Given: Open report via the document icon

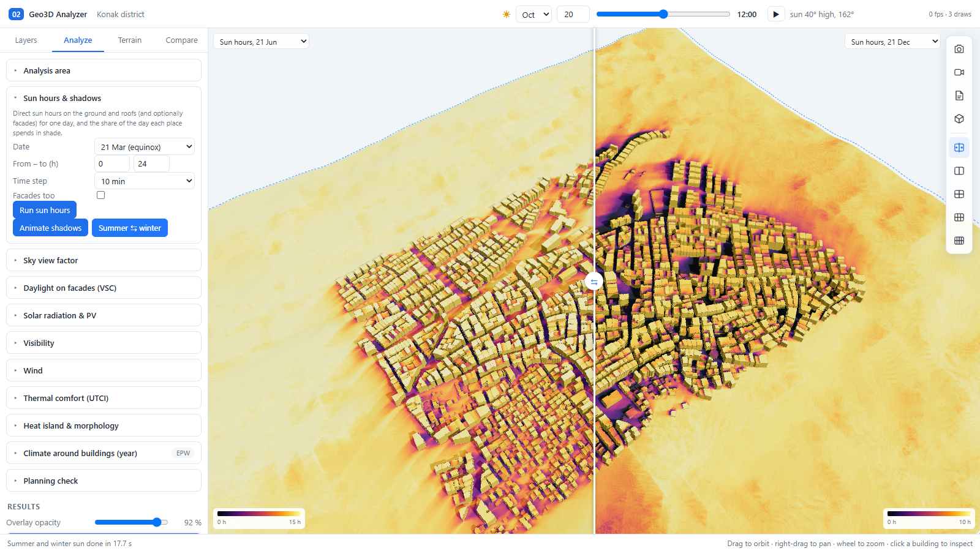Looking at the screenshot, I should pyautogui.click(x=959, y=96).
